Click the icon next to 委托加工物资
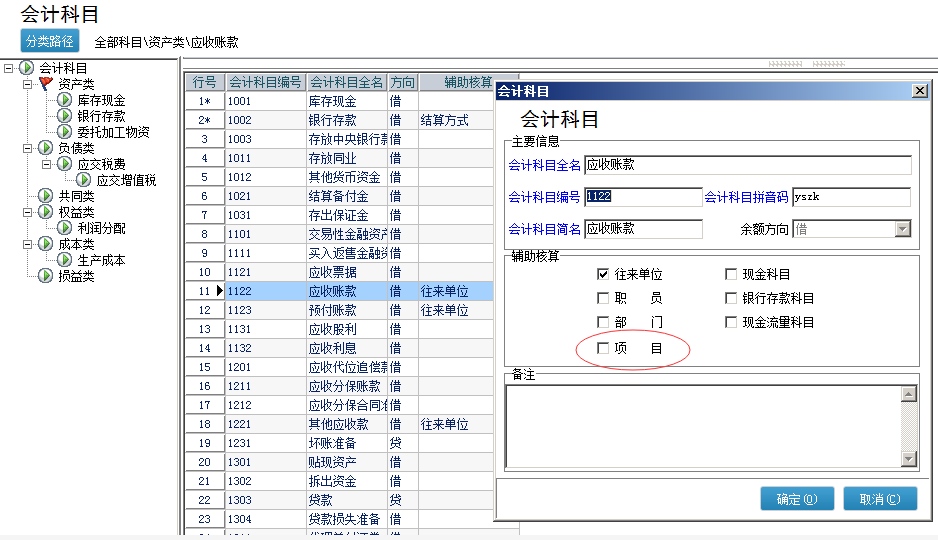 65,132
